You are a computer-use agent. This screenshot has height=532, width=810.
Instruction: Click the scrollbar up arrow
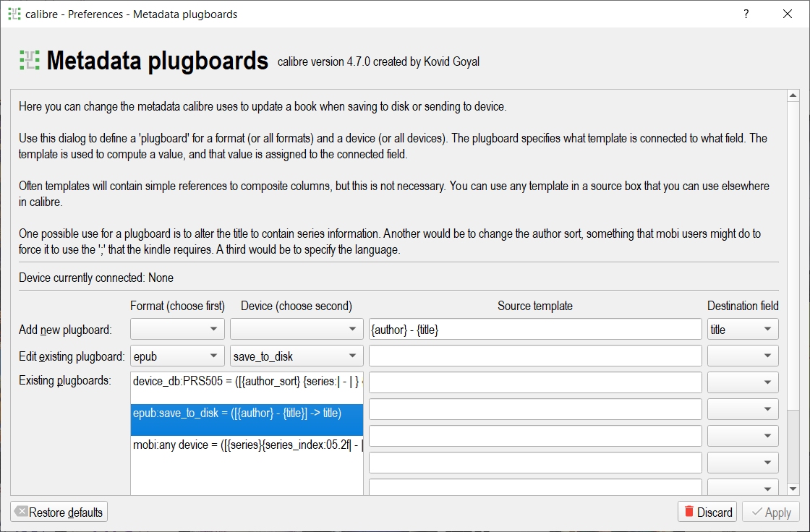(793, 95)
